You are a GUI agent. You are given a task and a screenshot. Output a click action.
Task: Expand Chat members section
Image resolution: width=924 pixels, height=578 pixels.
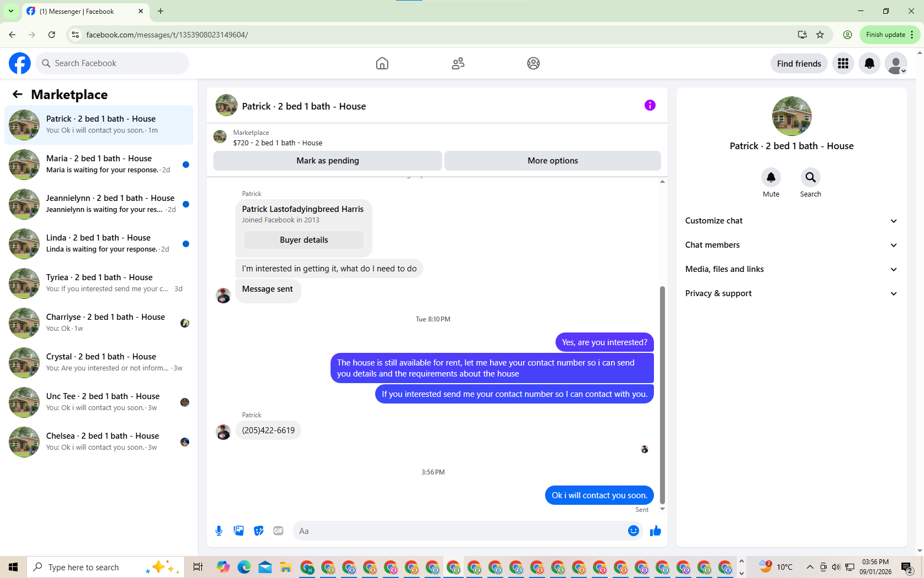click(791, 245)
